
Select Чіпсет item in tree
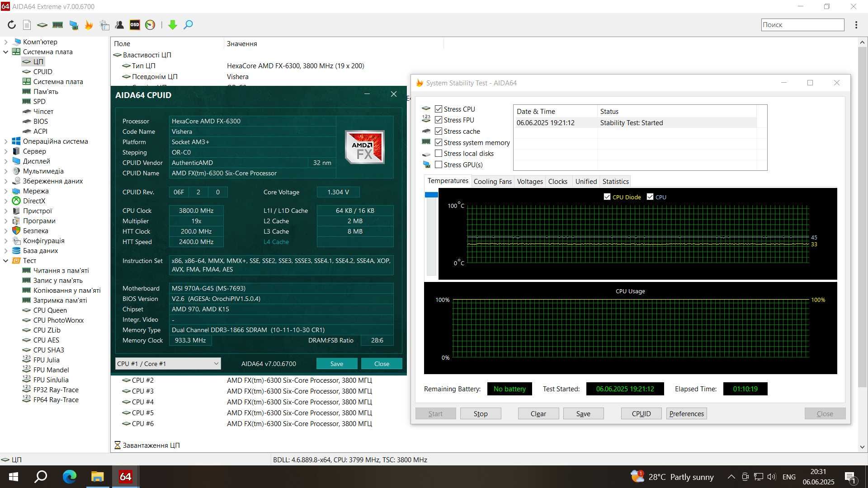[x=43, y=112]
